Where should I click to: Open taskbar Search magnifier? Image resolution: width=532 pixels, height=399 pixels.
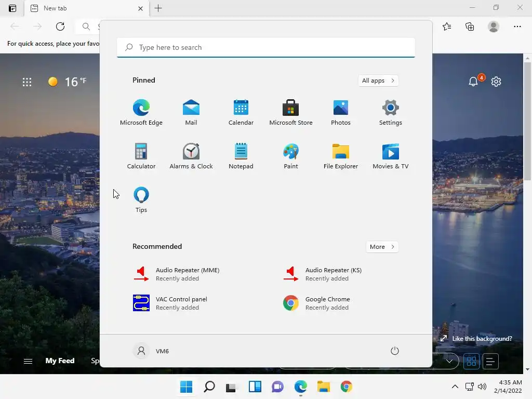[209, 387]
